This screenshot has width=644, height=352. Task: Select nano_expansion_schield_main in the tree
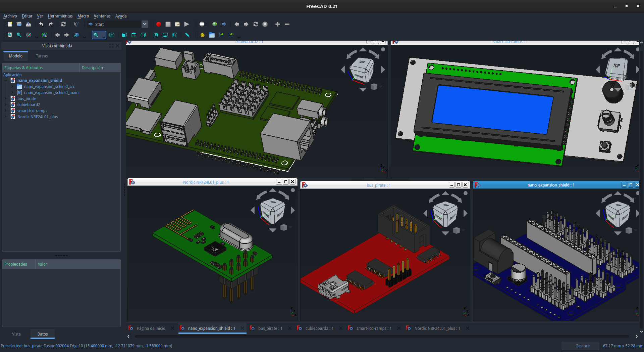(51, 93)
